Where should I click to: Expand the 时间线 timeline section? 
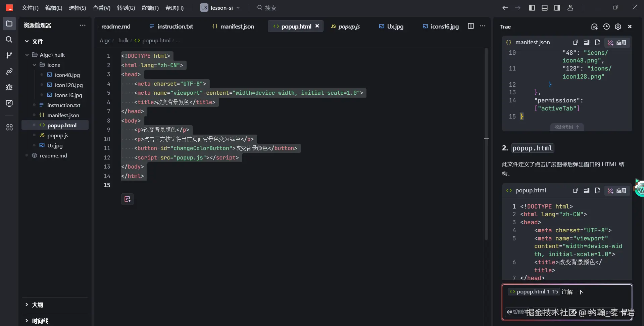(x=27, y=321)
